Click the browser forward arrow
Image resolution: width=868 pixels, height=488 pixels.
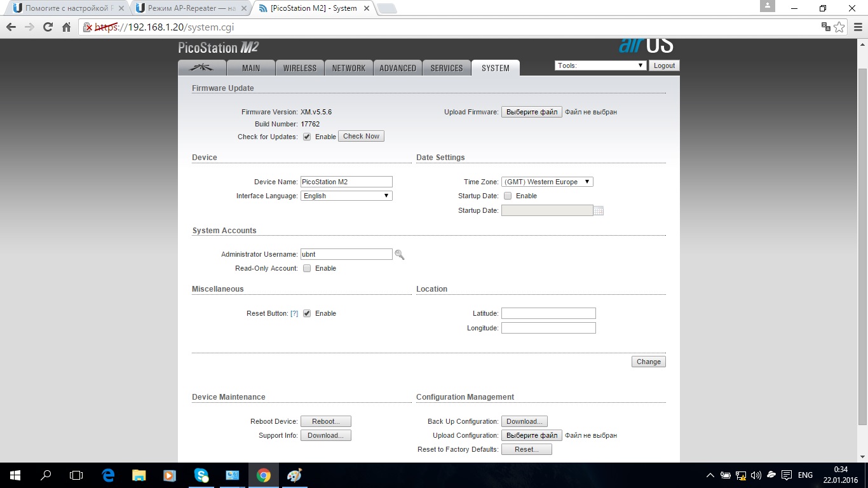coord(29,27)
